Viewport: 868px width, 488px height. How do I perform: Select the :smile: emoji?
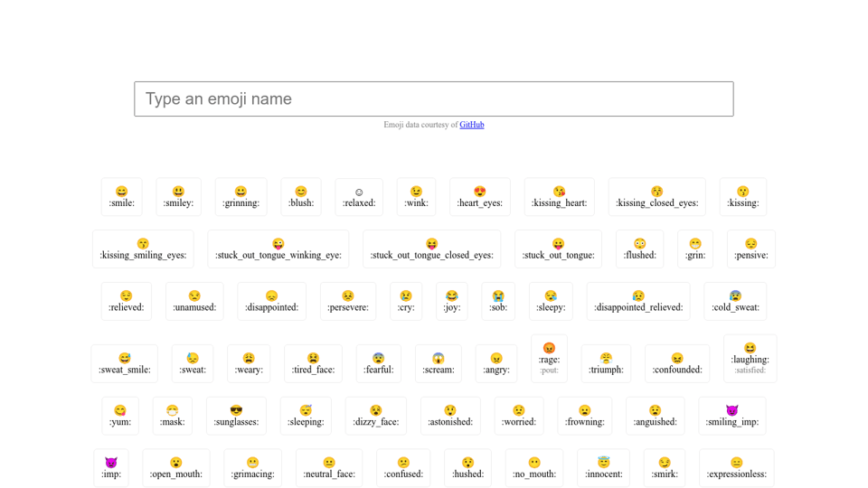coord(121,197)
